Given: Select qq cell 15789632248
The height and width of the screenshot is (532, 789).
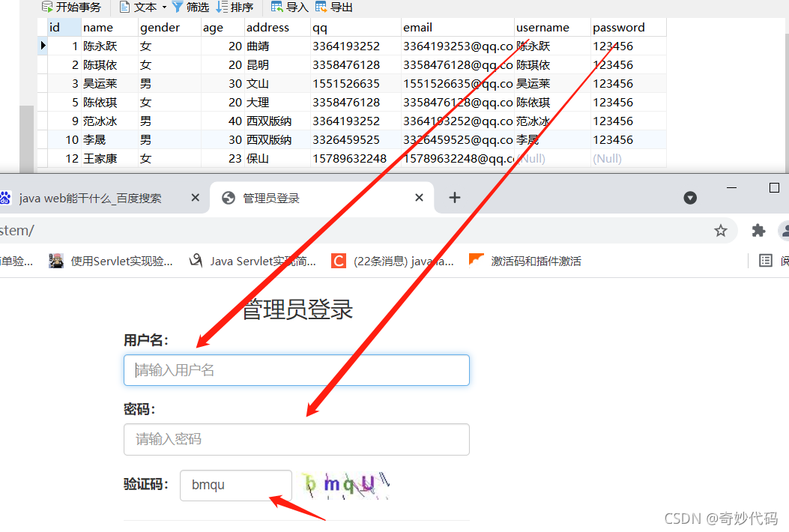Looking at the screenshot, I should tap(356, 159).
